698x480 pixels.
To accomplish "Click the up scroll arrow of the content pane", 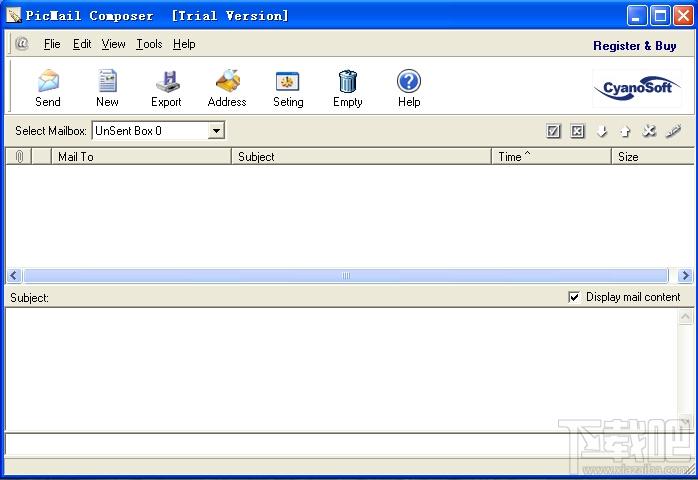I will coord(686,317).
